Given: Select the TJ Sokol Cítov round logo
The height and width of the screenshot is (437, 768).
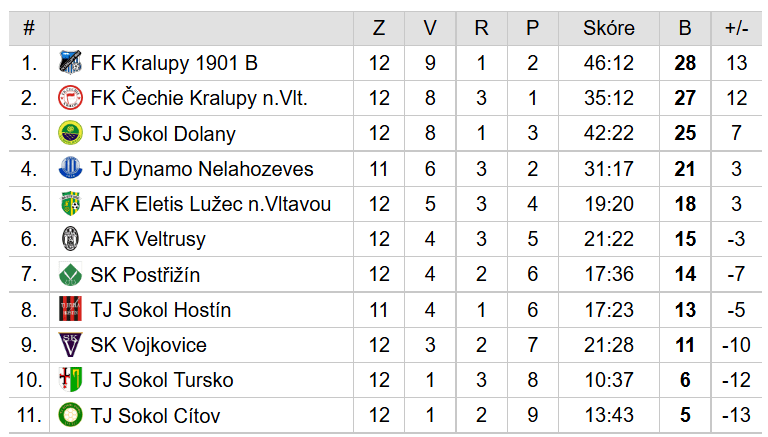Looking at the screenshot, I should (x=70, y=415).
